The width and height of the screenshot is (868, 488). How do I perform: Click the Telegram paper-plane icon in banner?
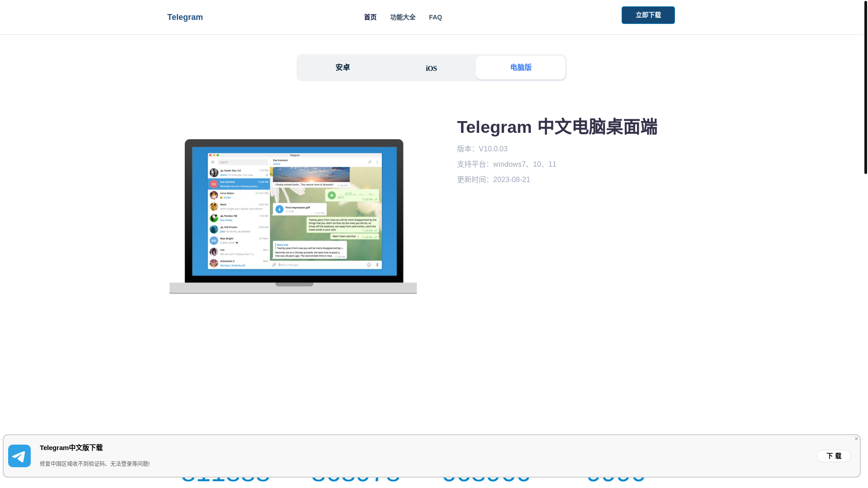(19, 456)
